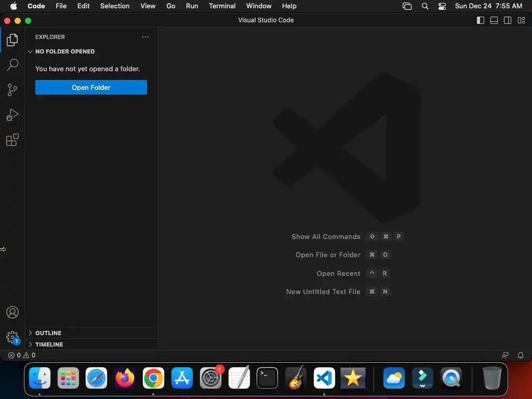Open the cloud weather app in dock
The height and width of the screenshot is (399, 532).
pos(394,378)
